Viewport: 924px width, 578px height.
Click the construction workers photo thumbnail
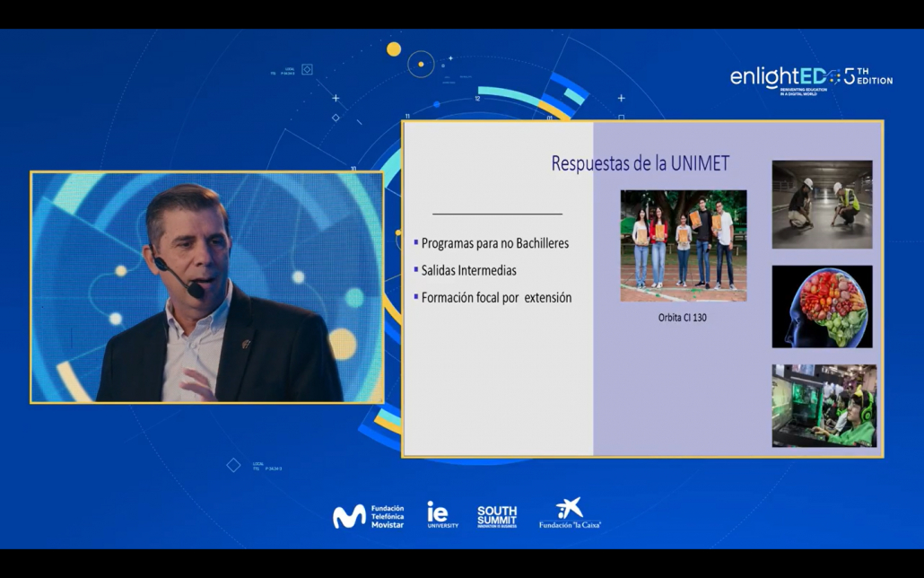(822, 204)
